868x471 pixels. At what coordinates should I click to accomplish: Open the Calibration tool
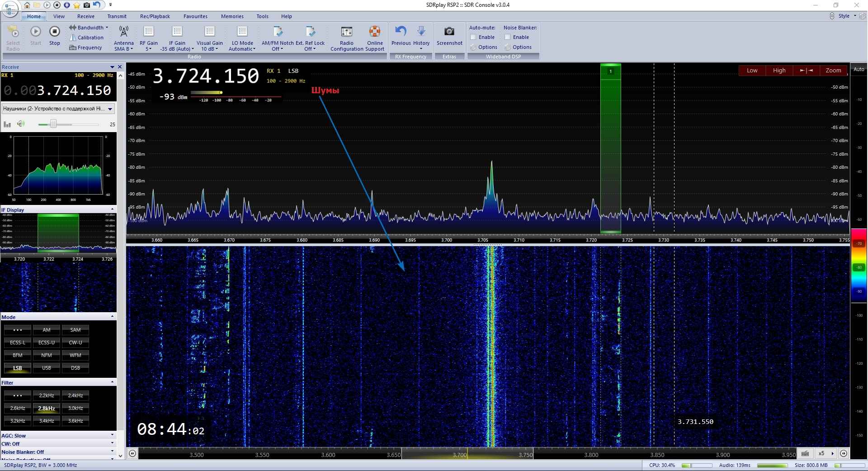point(86,38)
